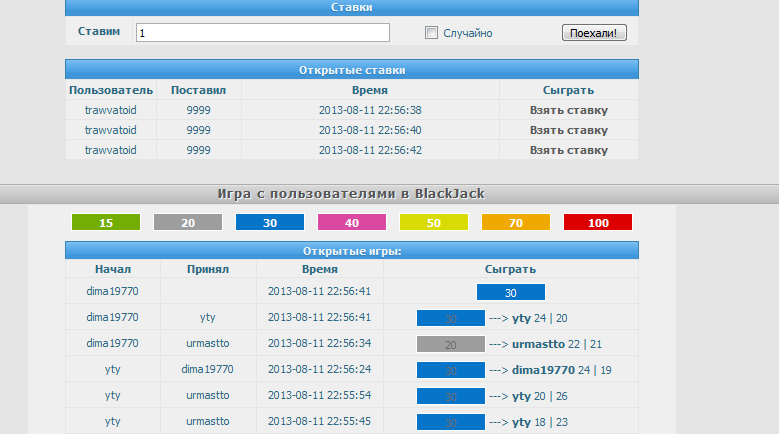Click the Сыграть header in open games table
This screenshot has height=434, width=779.
pyautogui.click(x=510, y=269)
